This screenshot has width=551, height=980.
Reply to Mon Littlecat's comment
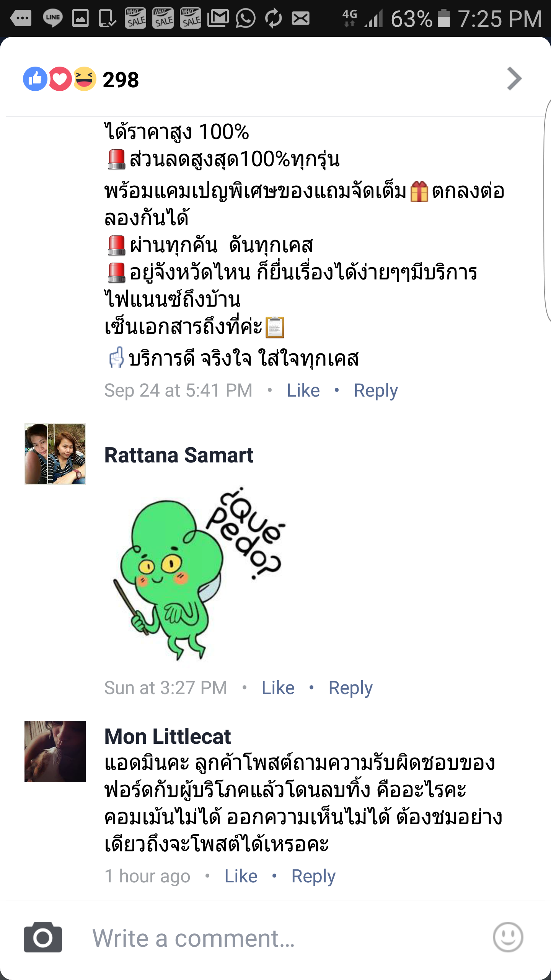(313, 877)
